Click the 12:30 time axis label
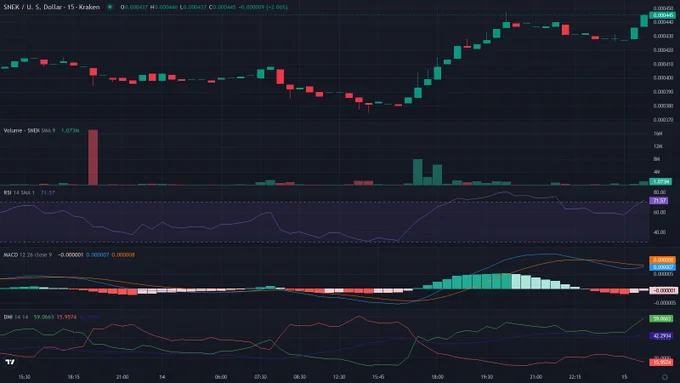This screenshot has height=383, width=680. 339,377
